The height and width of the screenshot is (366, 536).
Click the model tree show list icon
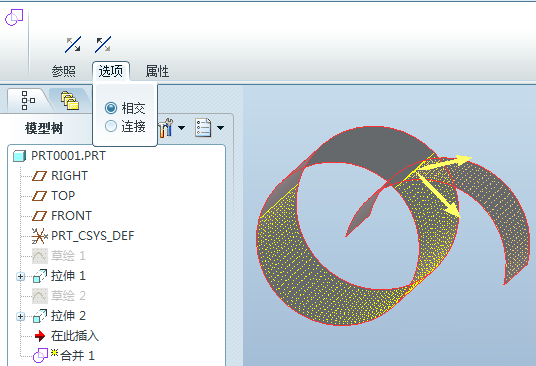[203, 128]
